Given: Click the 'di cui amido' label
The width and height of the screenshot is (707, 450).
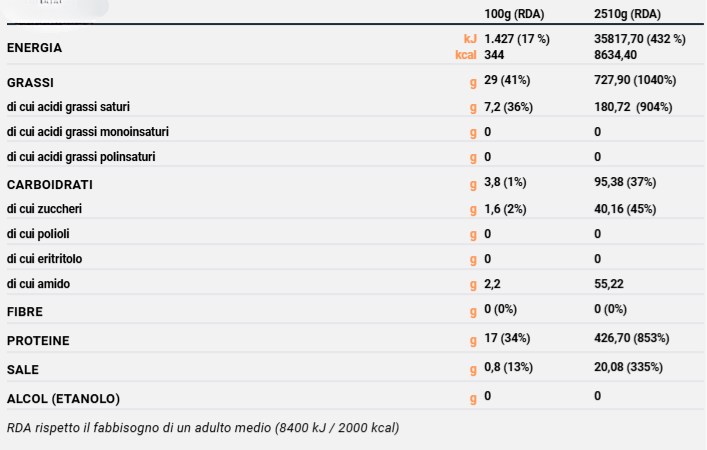Looking at the screenshot, I should click(38, 284).
